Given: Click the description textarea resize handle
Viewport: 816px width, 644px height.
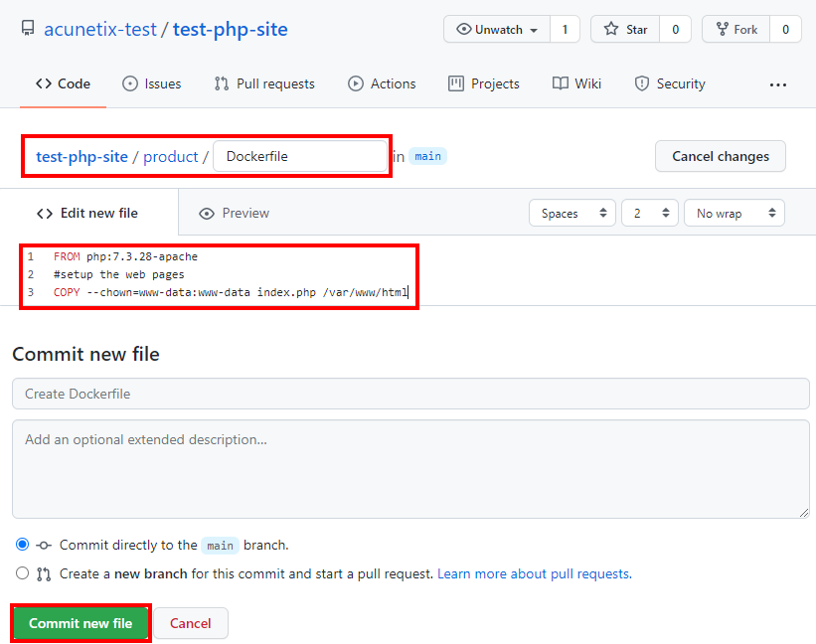Looking at the screenshot, I should 804,513.
